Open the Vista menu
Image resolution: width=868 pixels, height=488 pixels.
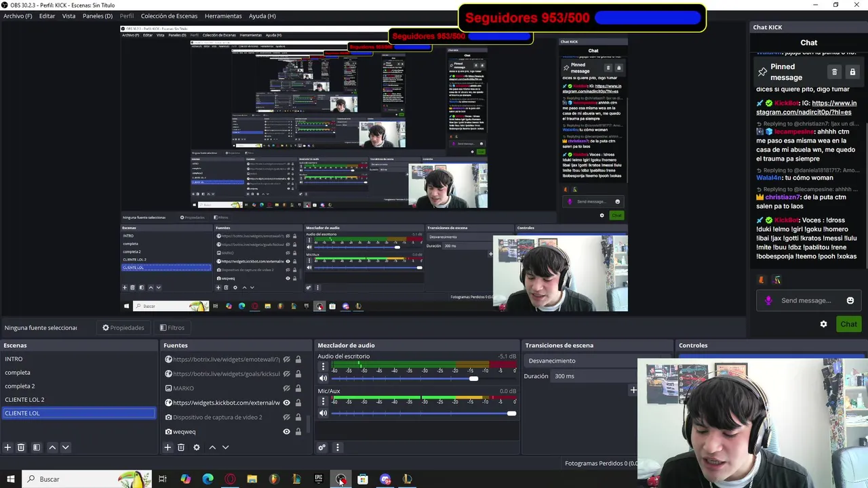coord(68,16)
